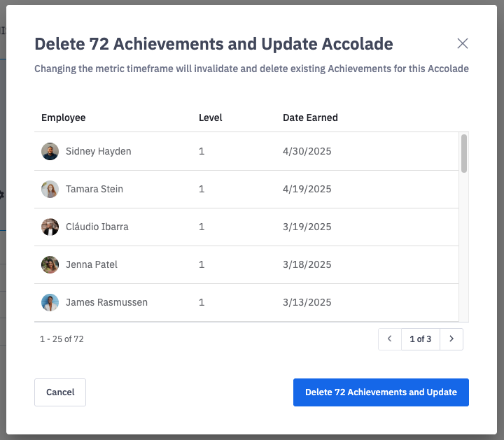504x440 pixels.
Task: Go to next page of achievements
Action: click(x=451, y=339)
